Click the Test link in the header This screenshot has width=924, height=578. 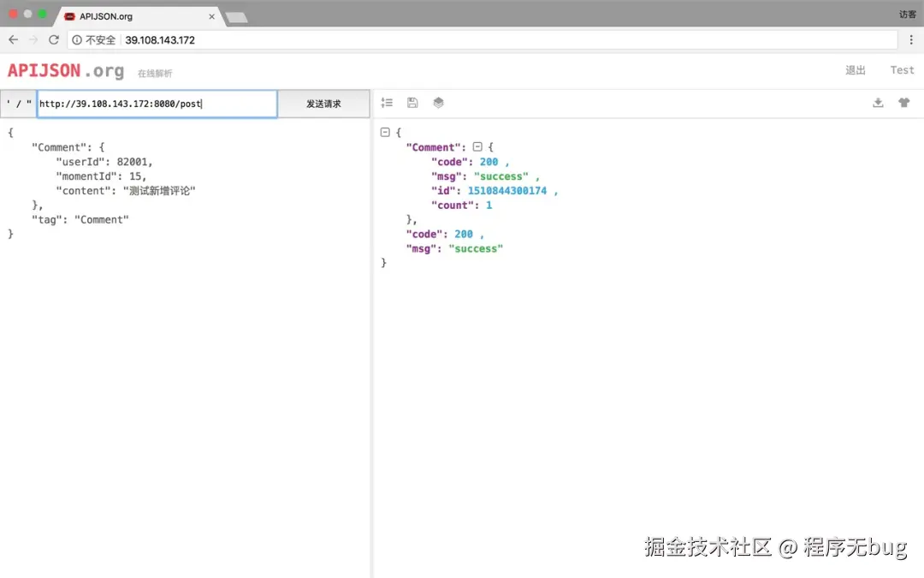tap(902, 70)
